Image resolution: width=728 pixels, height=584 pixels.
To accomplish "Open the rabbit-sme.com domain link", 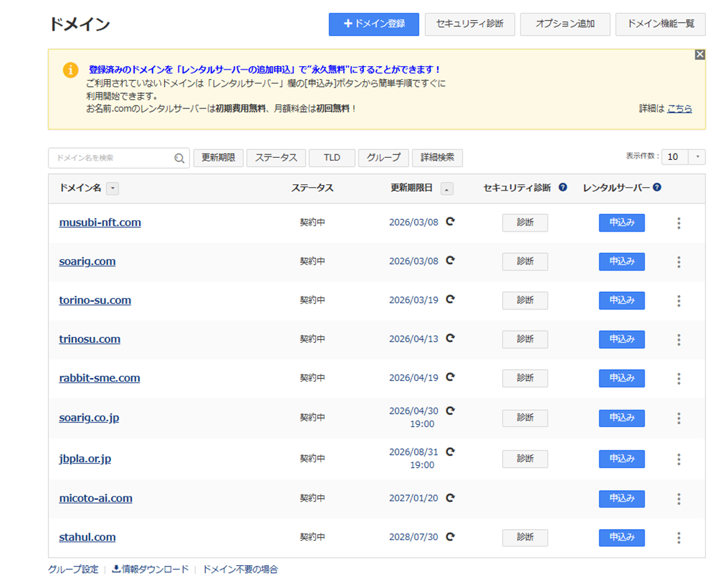I will [99, 378].
